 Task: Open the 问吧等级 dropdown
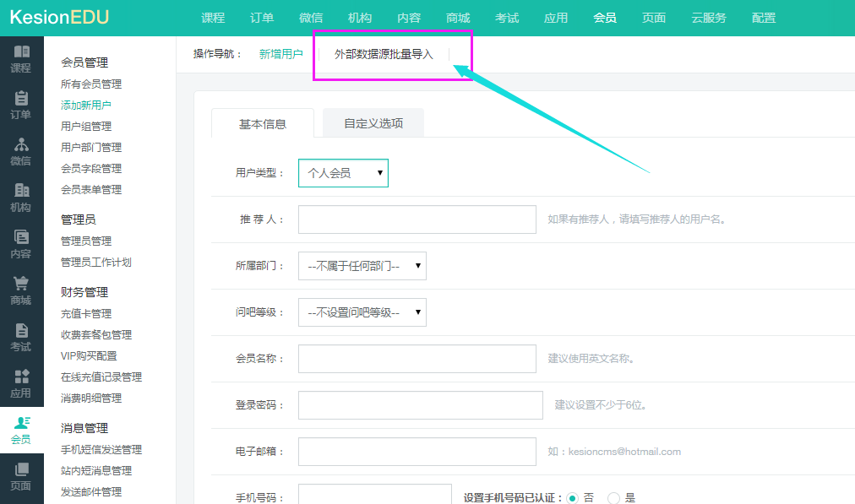362,312
